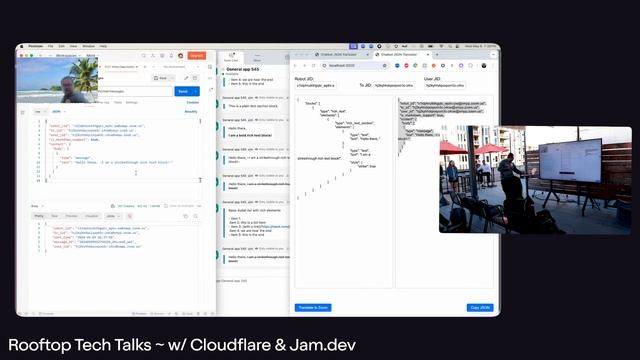Open the Postman View menu
640x360 pixels.
(x=73, y=46)
